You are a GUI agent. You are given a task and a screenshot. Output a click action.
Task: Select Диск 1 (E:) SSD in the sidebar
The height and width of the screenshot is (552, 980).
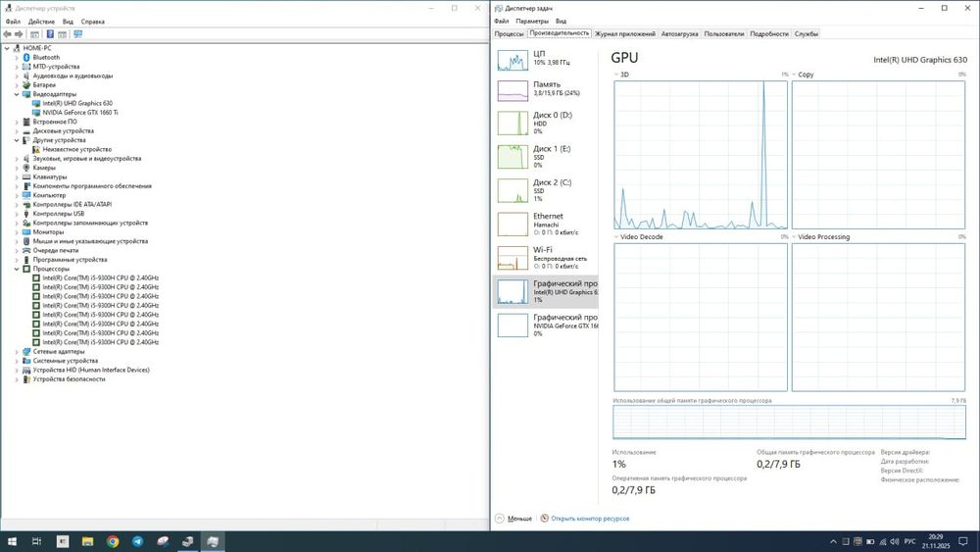(545, 156)
